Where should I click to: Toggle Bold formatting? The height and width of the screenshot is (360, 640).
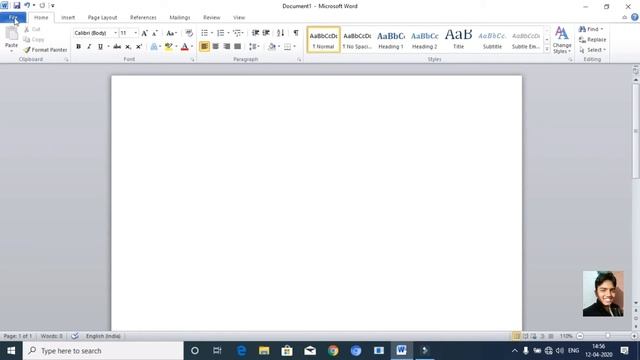[78, 47]
